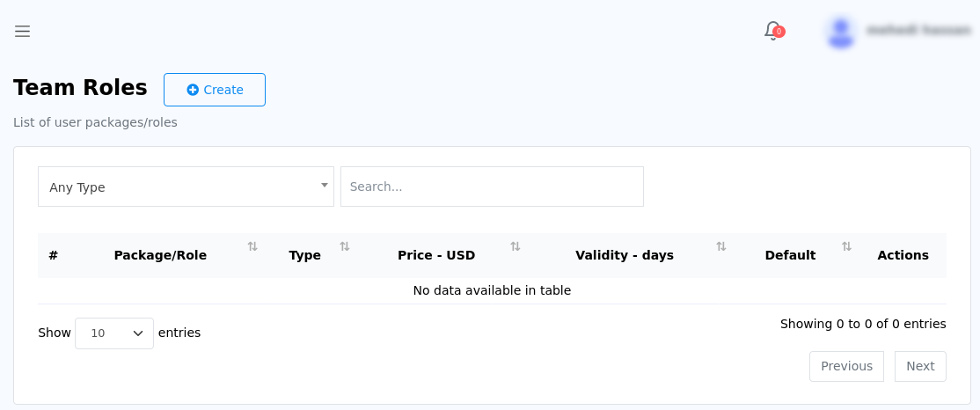Focus the Search input field
The image size is (980, 410).
[x=492, y=187]
